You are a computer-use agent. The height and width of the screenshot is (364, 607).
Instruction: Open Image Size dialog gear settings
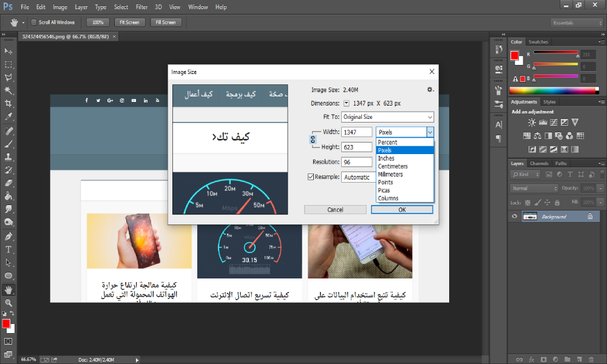click(x=430, y=90)
